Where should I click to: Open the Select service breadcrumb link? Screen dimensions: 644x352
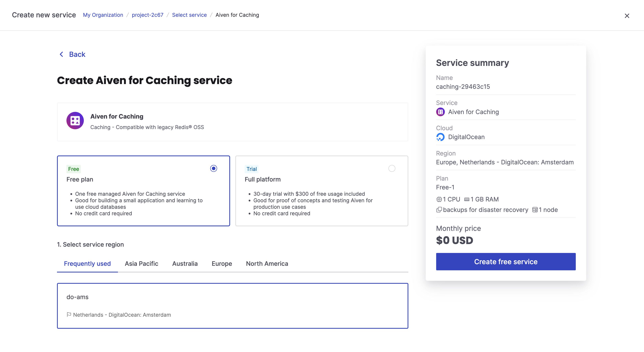click(x=189, y=15)
